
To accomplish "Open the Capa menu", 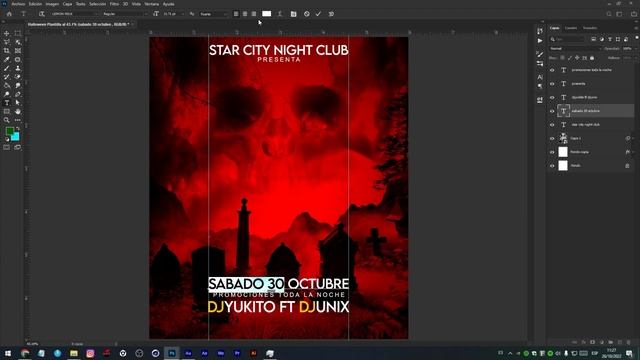I will tap(67, 4).
